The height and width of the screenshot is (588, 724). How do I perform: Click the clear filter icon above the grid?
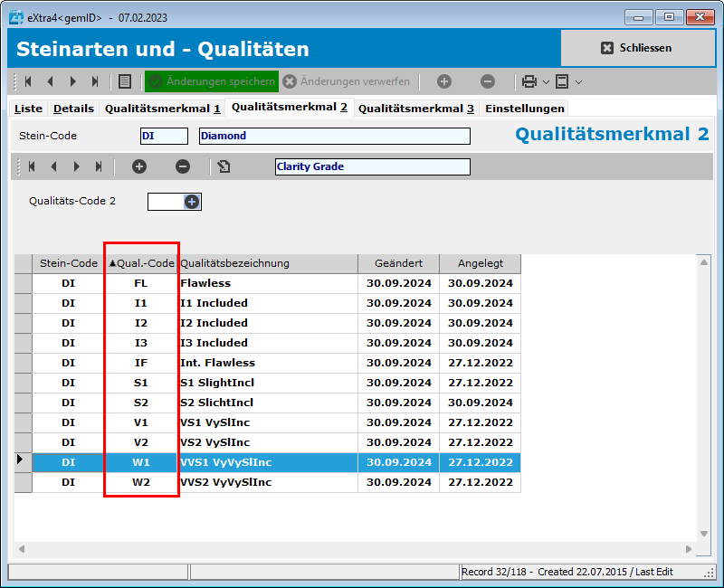(x=223, y=166)
